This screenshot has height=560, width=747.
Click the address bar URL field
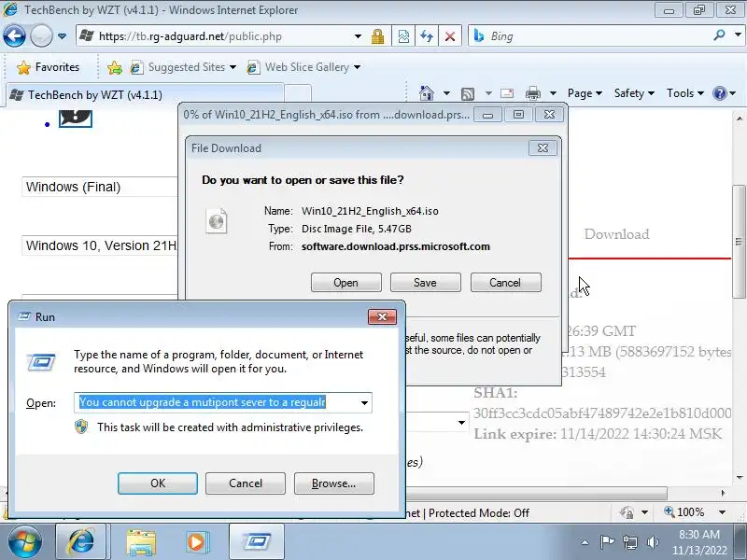[x=215, y=36]
